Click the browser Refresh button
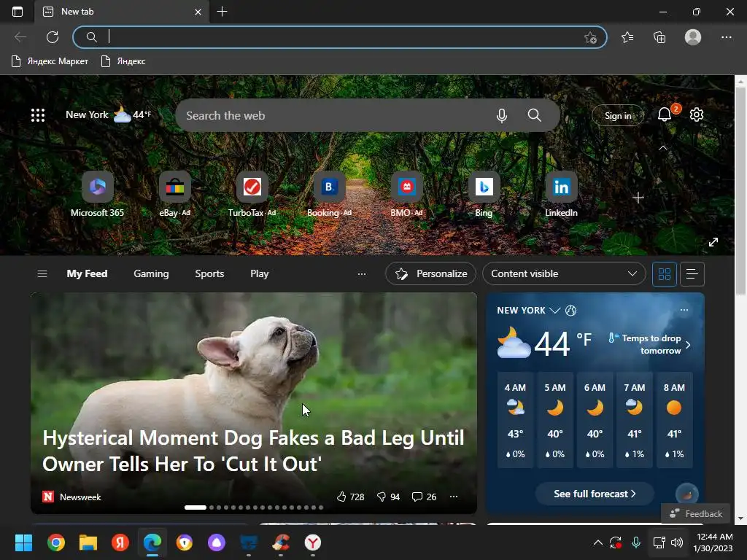 coord(53,37)
